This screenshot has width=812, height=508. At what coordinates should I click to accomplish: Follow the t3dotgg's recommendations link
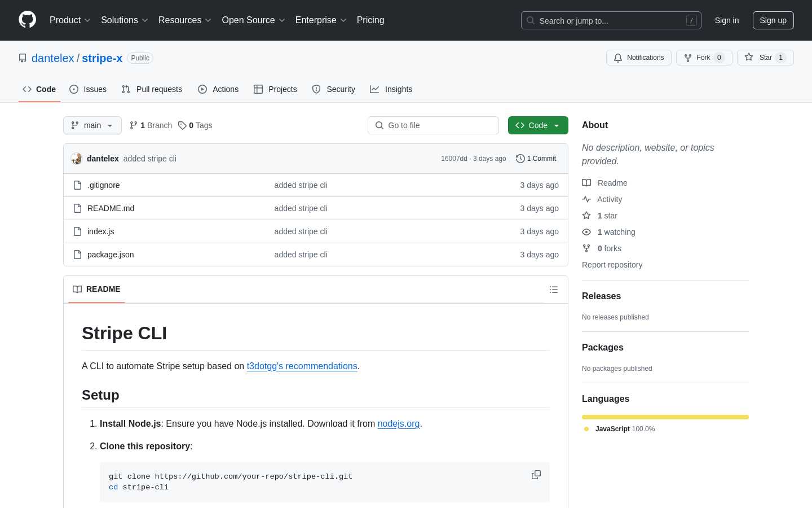[x=302, y=366]
